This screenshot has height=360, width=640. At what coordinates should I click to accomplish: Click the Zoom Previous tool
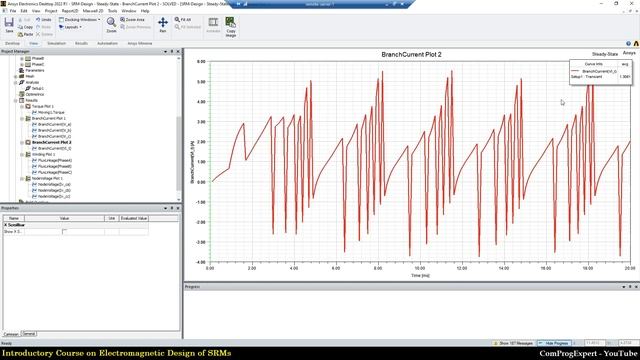(136, 27)
